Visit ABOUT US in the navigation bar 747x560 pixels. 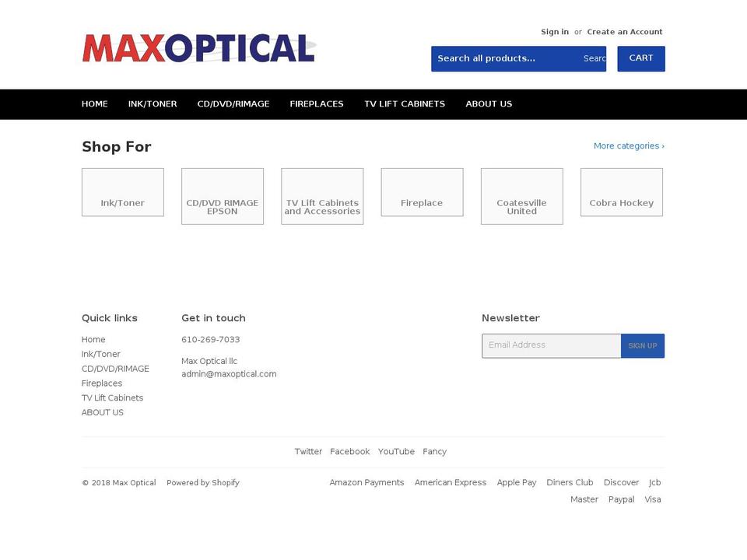click(489, 103)
